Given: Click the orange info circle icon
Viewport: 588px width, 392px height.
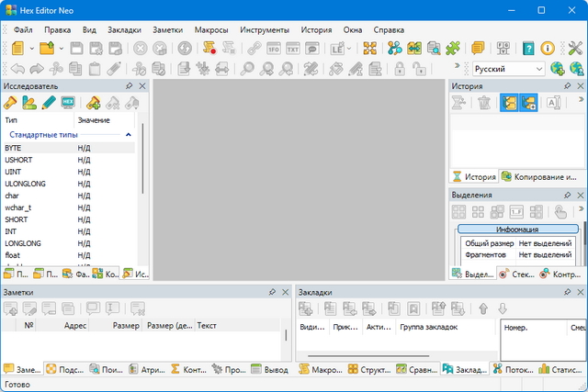Looking at the screenshot, I should 548,49.
